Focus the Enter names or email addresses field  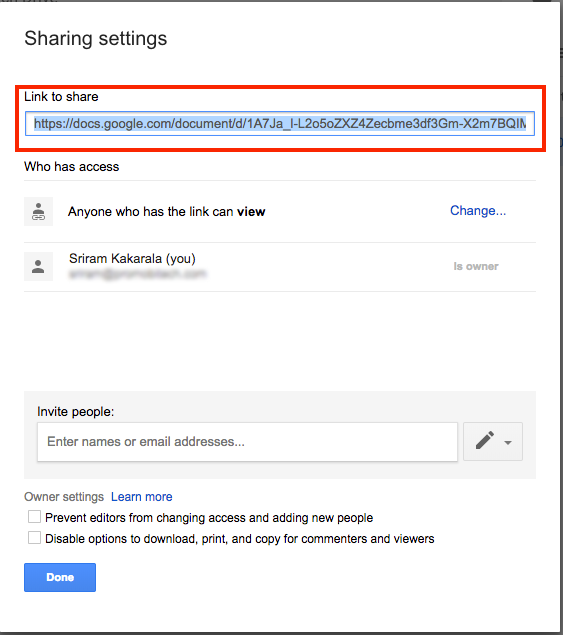[247, 442]
